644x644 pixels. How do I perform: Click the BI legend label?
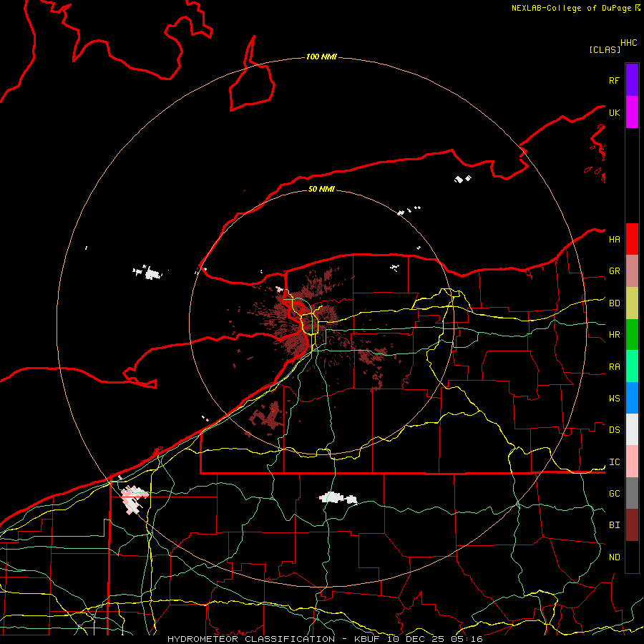614,525
